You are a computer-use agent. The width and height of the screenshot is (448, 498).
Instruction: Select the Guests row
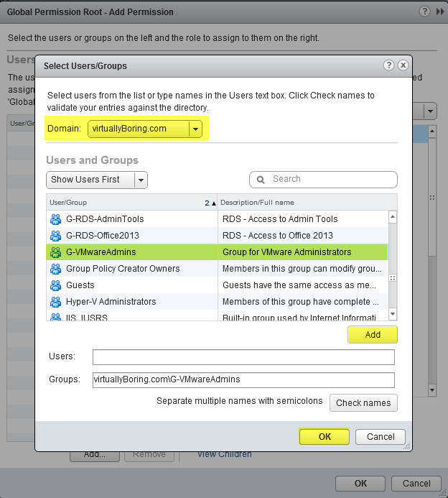coord(217,285)
